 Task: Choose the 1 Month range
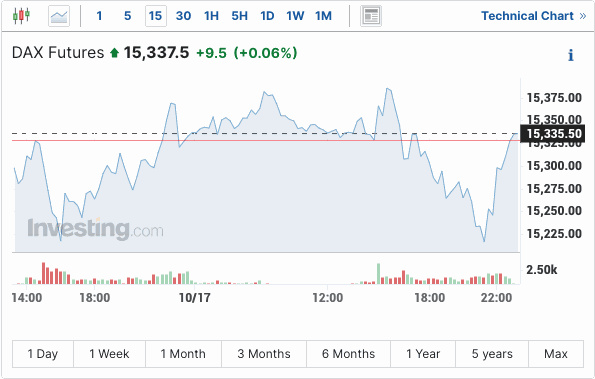click(x=183, y=354)
